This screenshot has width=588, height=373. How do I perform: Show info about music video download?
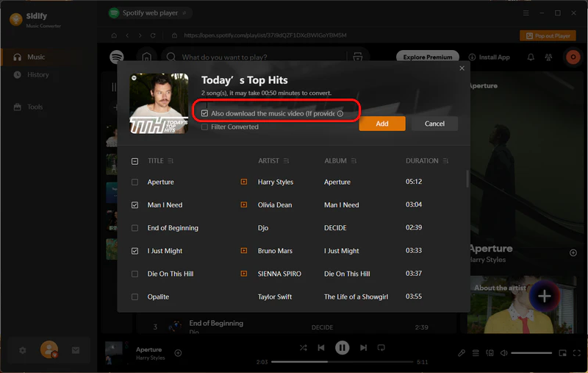click(x=340, y=114)
